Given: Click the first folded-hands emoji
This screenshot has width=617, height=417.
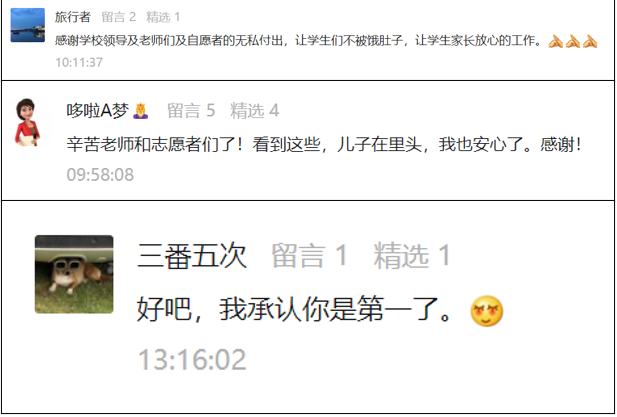Looking at the screenshot, I should click(x=555, y=41).
